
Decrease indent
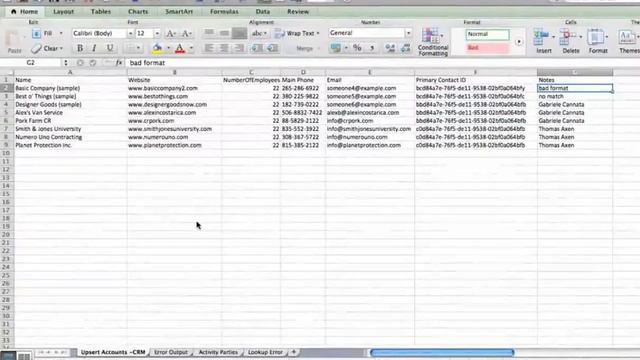tap(257, 48)
